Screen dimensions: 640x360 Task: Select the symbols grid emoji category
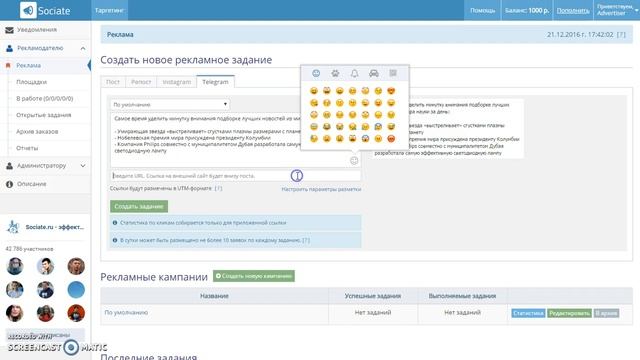click(393, 73)
